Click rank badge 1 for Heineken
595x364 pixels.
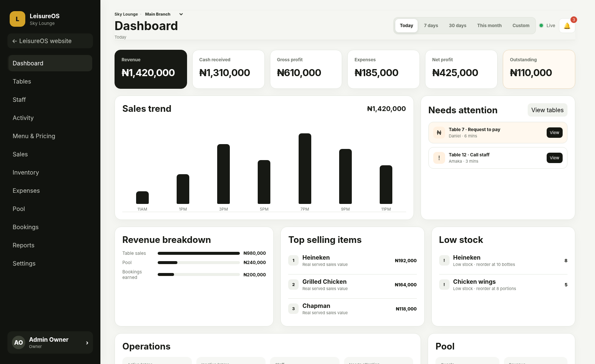[293, 260]
